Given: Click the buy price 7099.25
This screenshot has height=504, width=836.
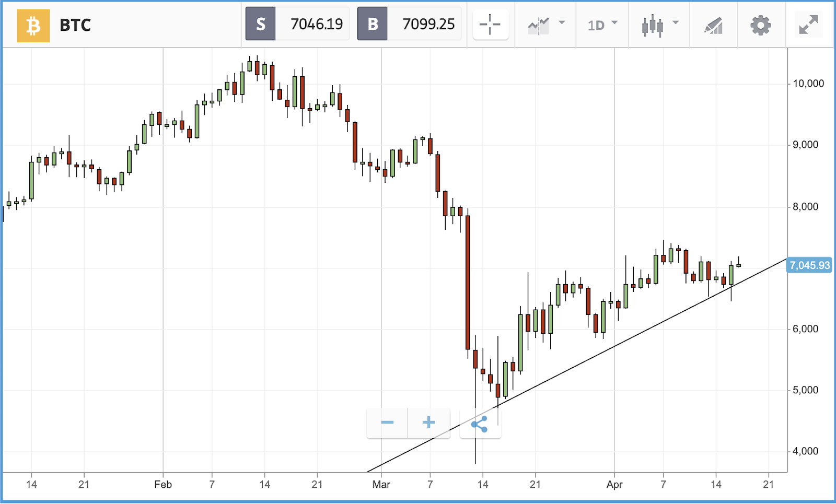Looking at the screenshot, I should (x=428, y=24).
